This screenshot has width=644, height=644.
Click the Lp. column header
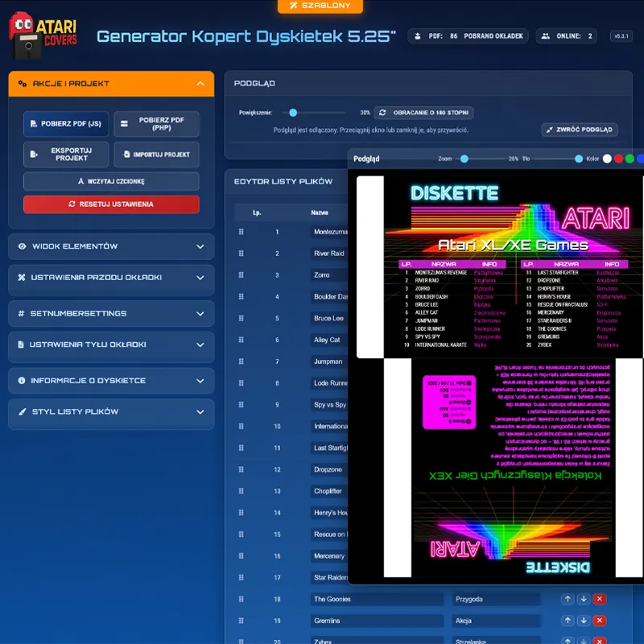tap(257, 213)
